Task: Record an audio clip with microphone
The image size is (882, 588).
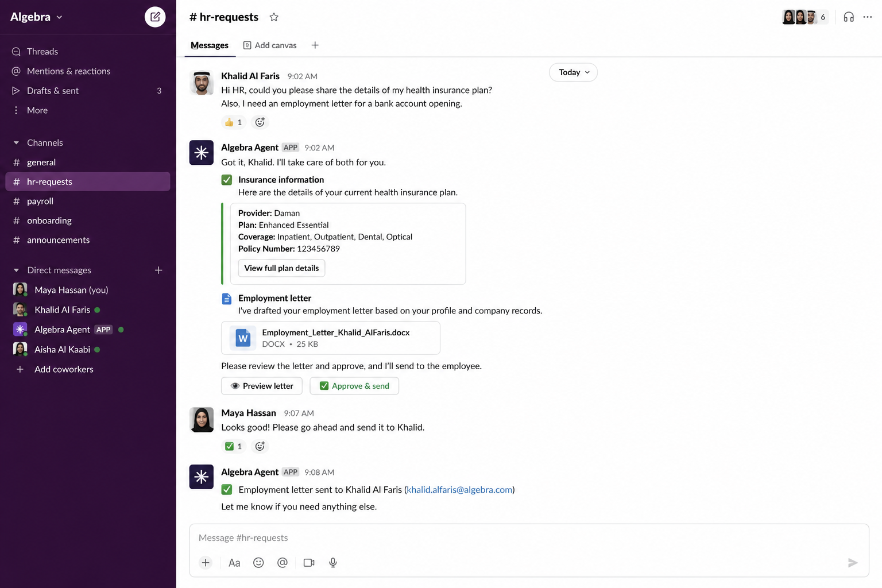Action: pyautogui.click(x=333, y=563)
